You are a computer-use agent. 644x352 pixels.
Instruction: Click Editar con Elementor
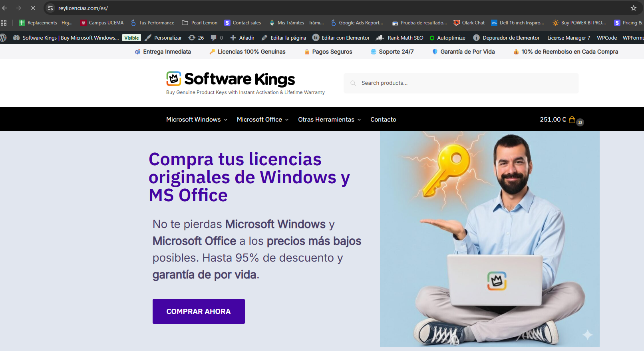tap(341, 38)
